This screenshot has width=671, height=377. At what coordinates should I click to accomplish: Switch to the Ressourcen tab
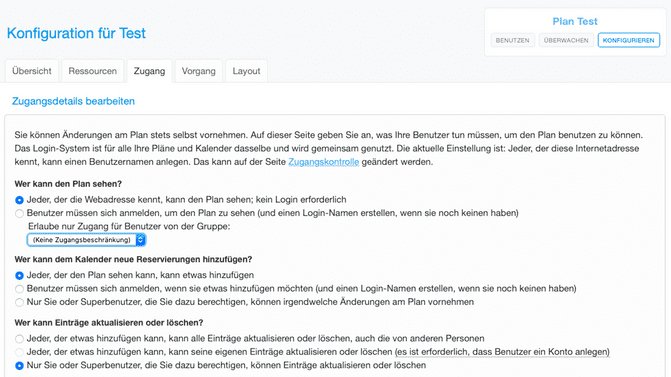click(x=92, y=71)
